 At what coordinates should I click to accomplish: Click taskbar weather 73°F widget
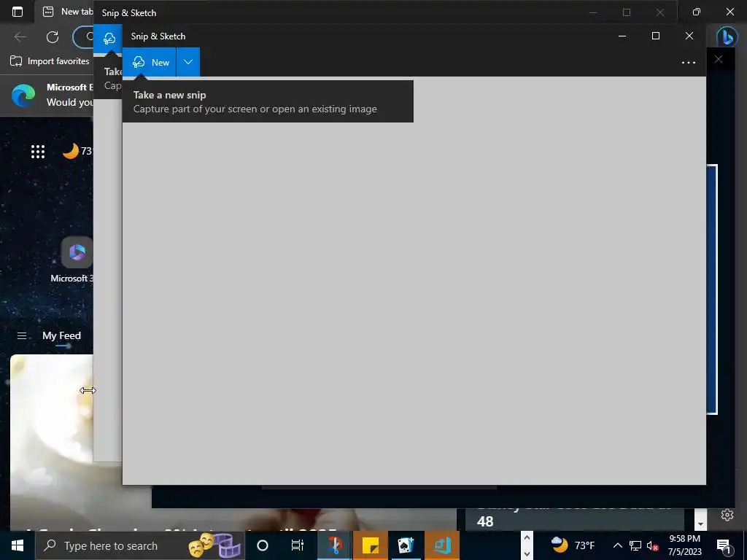point(573,545)
